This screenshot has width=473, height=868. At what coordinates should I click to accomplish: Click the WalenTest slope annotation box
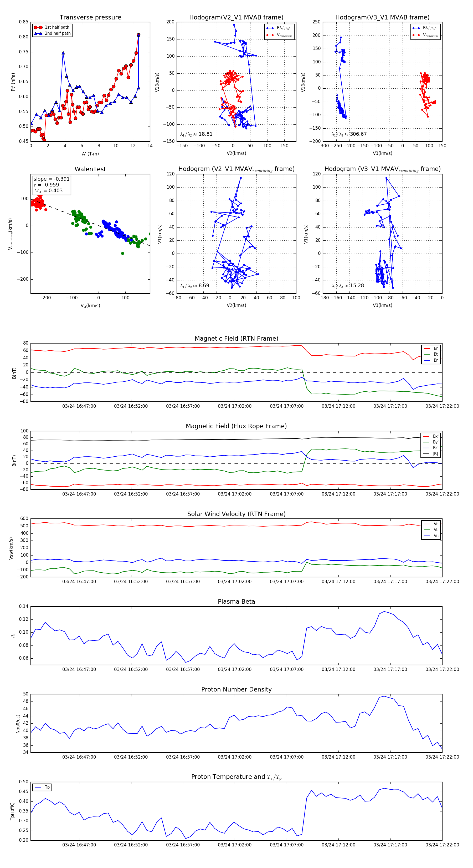click(52, 185)
